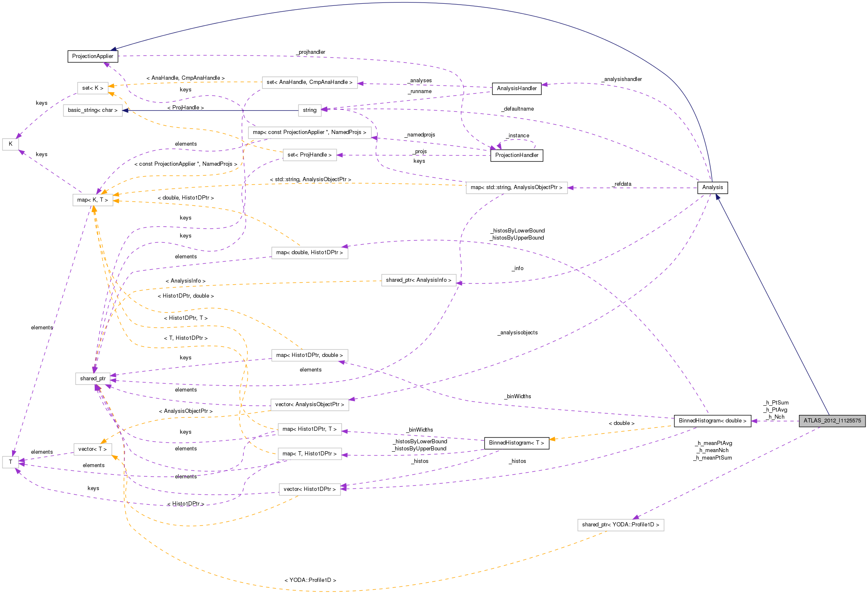Open the map< double, Histo1DPtr > node

point(310,253)
